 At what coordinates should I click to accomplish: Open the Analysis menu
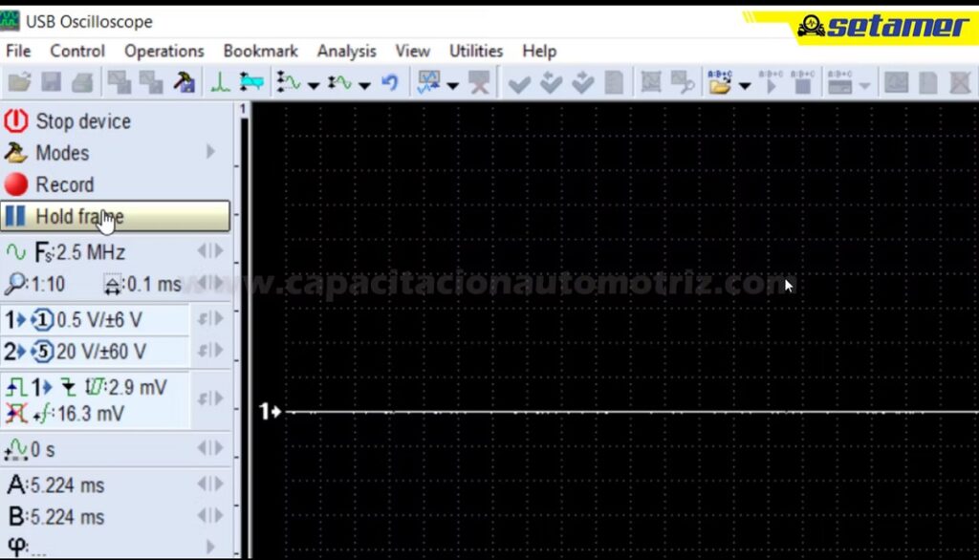coord(346,51)
